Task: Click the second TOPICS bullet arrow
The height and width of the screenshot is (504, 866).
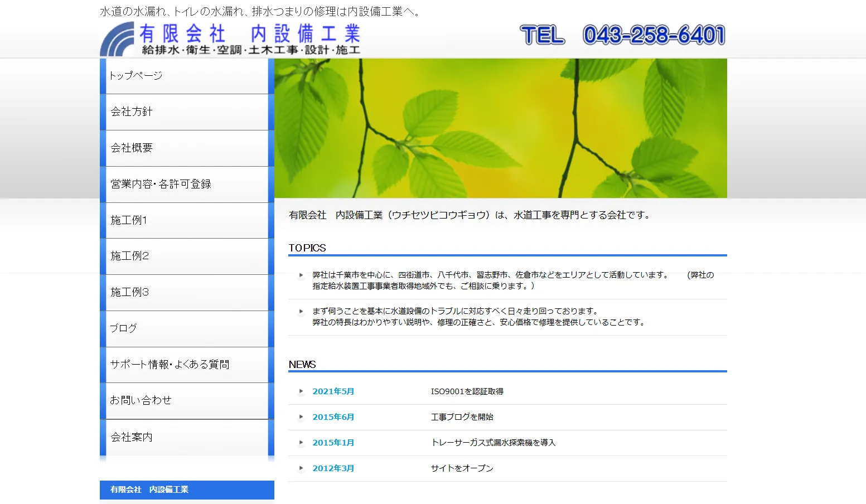Action: click(301, 312)
